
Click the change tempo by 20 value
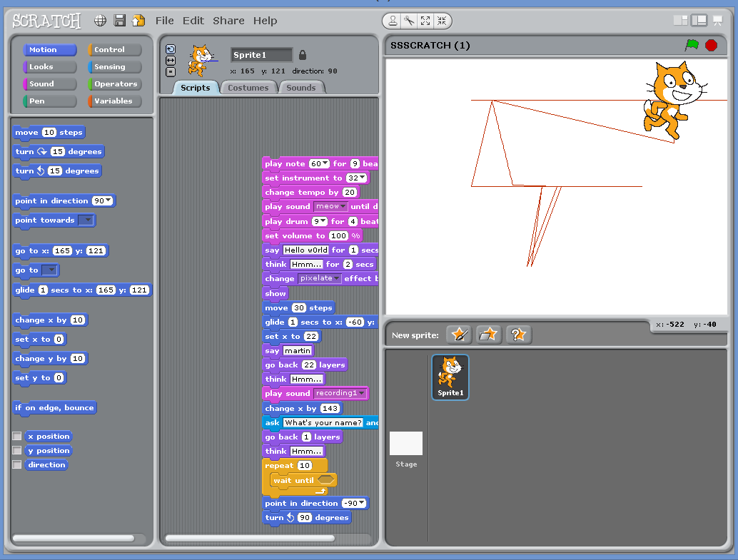pos(349,192)
